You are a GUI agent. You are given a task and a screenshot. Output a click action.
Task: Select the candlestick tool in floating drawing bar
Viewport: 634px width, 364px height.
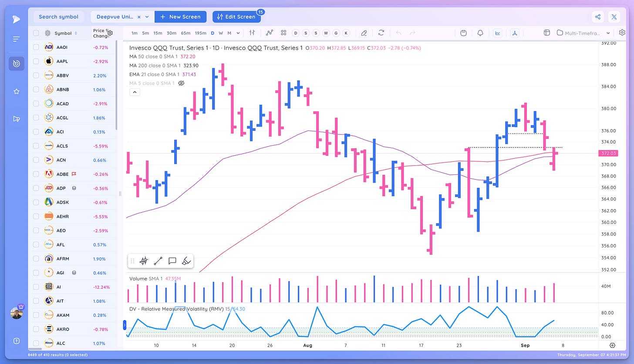[144, 261]
